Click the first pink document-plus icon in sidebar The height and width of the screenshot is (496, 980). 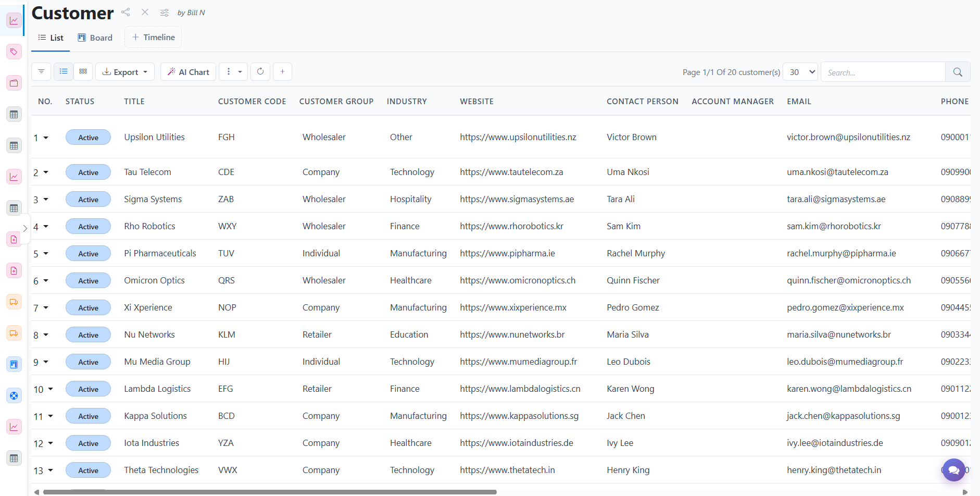14,239
